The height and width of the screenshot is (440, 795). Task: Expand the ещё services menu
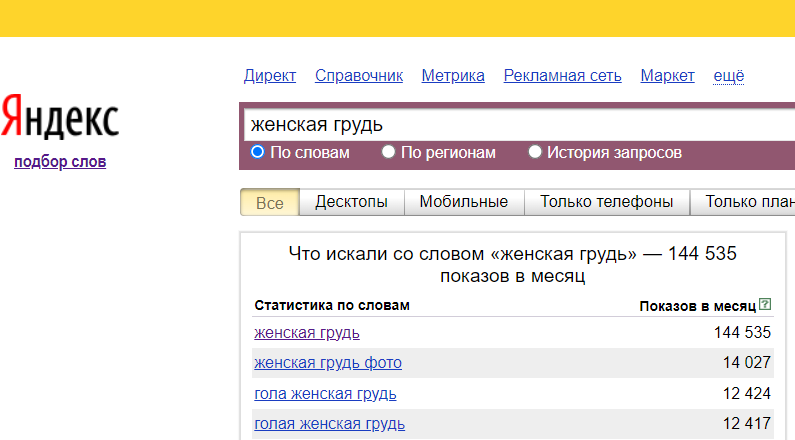729,76
